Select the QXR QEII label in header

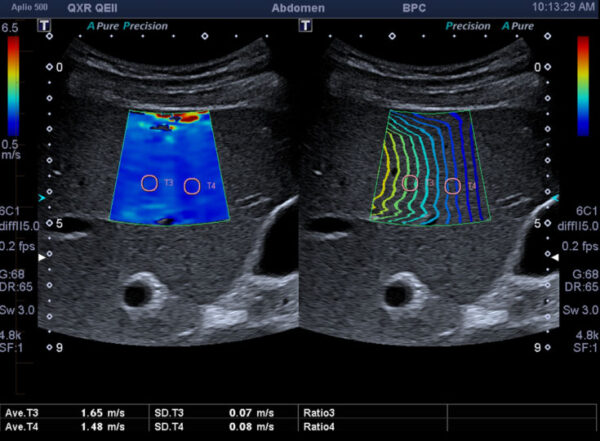(96, 7)
